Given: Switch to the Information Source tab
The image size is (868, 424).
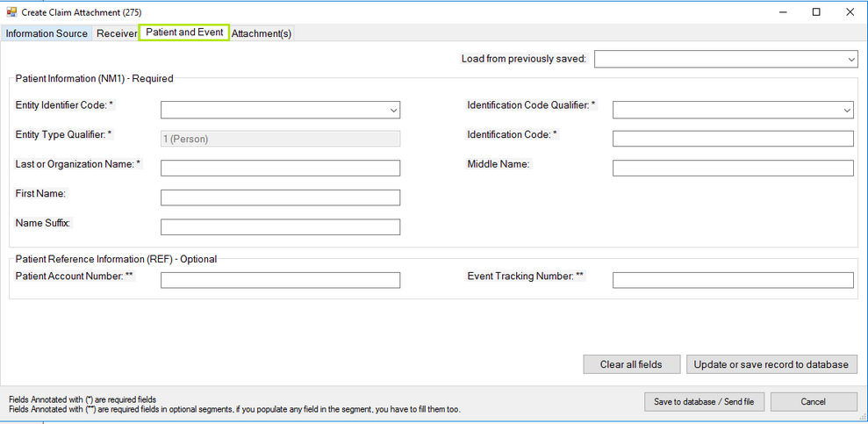Looking at the screenshot, I should [47, 33].
